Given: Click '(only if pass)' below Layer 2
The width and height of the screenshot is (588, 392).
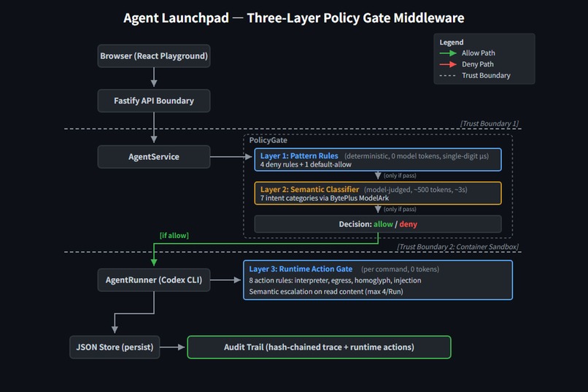Looking at the screenshot, I should pos(400,210).
